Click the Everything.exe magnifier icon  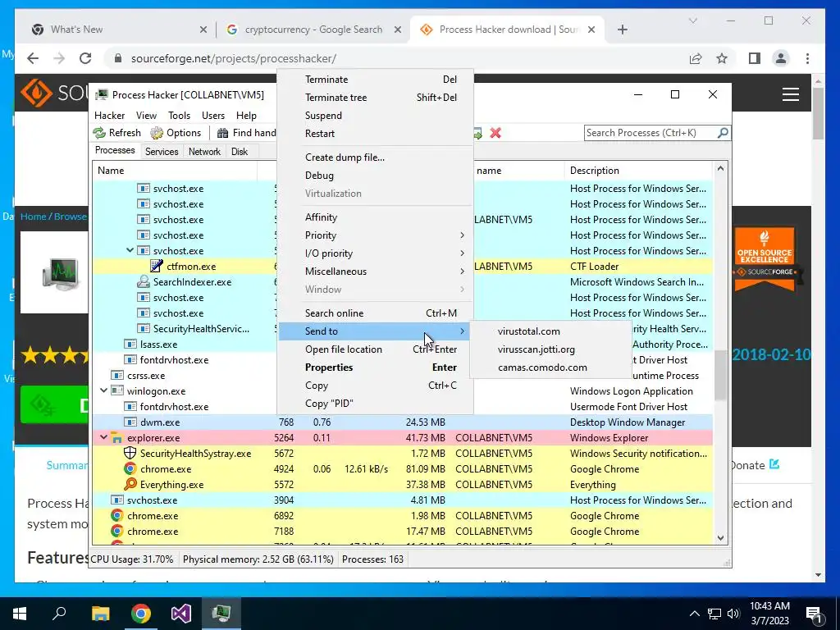point(130,484)
